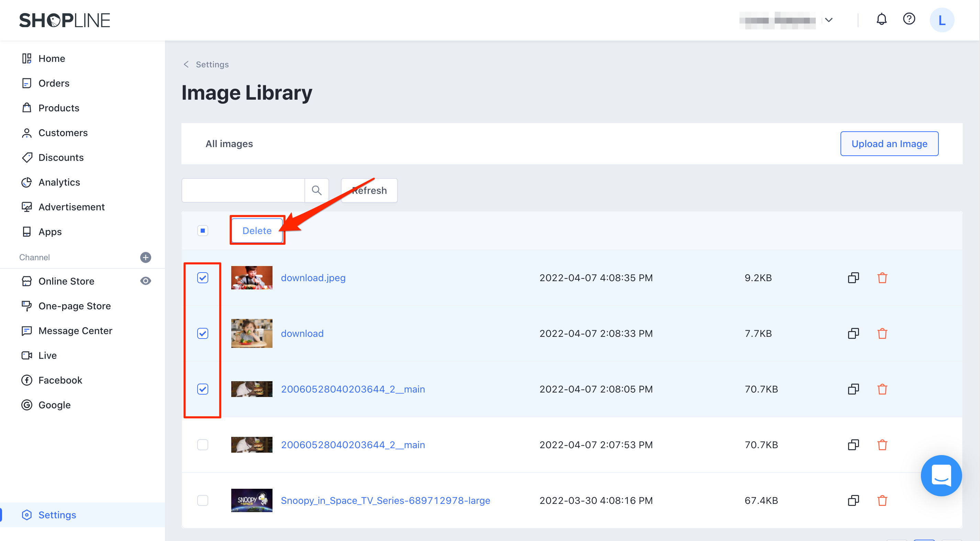Image resolution: width=980 pixels, height=541 pixels.
Task: Go back via Settings breadcrumb chevron
Action: pyautogui.click(x=186, y=64)
